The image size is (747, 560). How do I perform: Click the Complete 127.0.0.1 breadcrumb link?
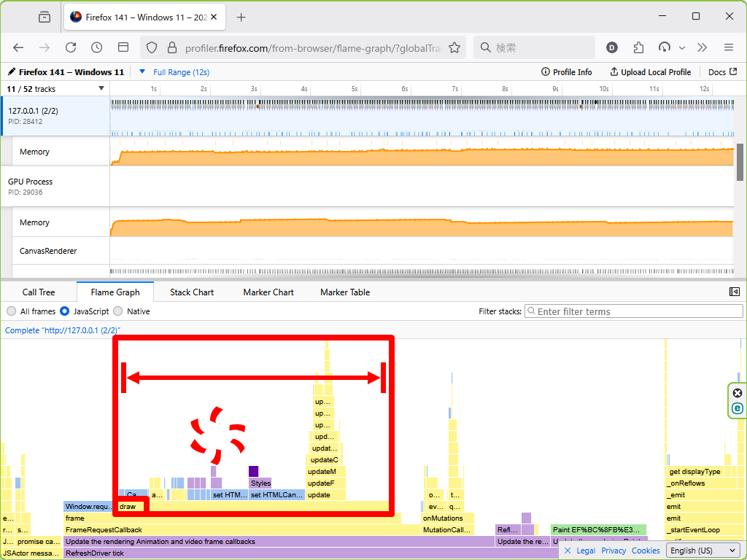(x=63, y=330)
